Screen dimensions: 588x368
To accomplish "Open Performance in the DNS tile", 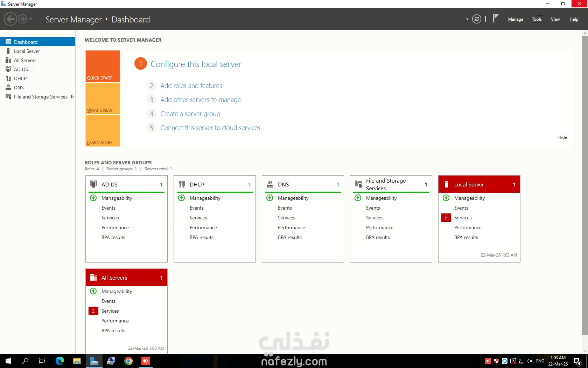I will pos(292,227).
